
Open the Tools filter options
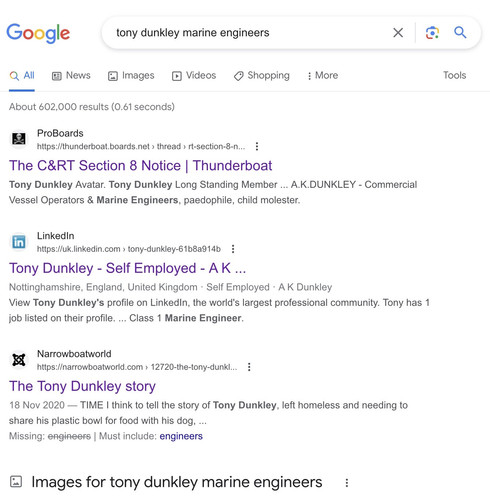tap(454, 75)
